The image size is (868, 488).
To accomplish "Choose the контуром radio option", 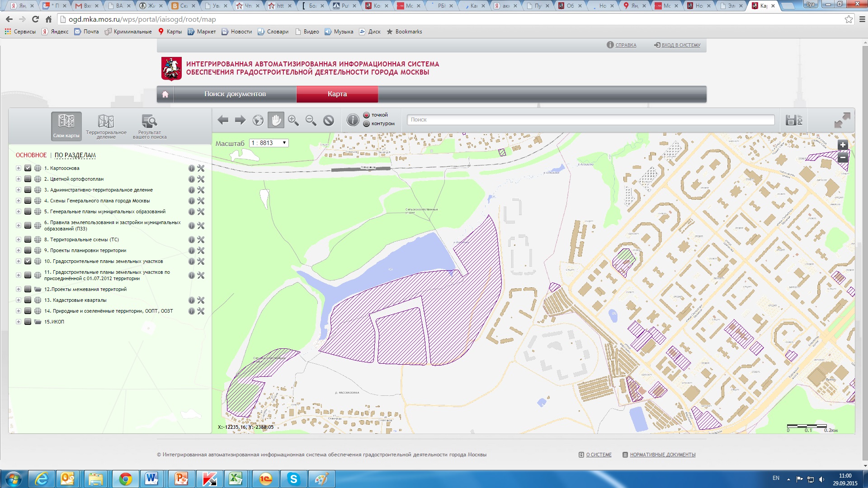I will 367,124.
